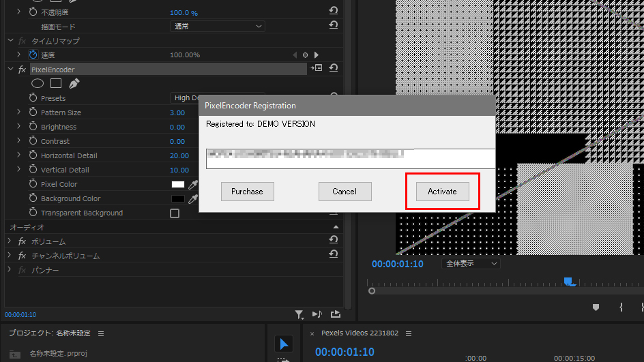Collapse the オーディオ section arrow
Screen dimensions: 644x362
point(336,227)
